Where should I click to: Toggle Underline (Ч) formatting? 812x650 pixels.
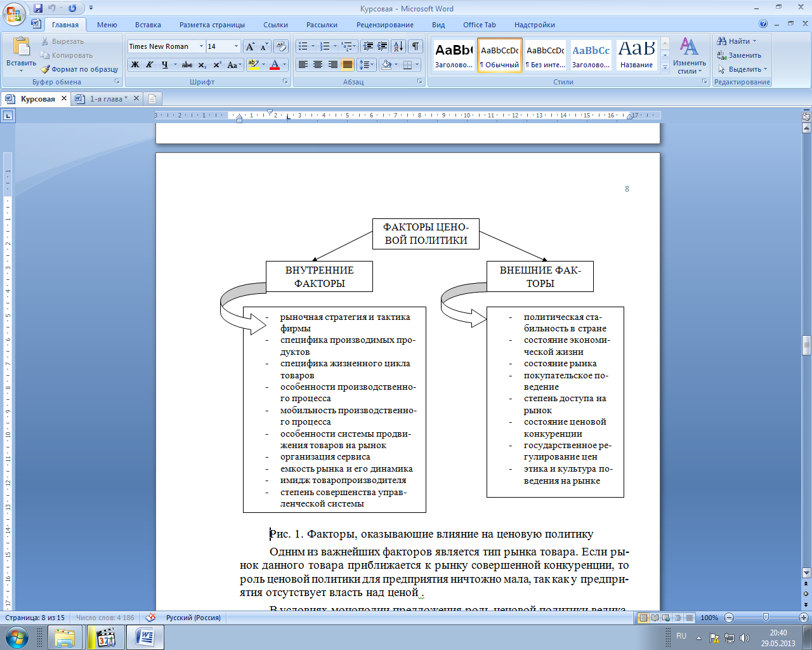point(164,65)
